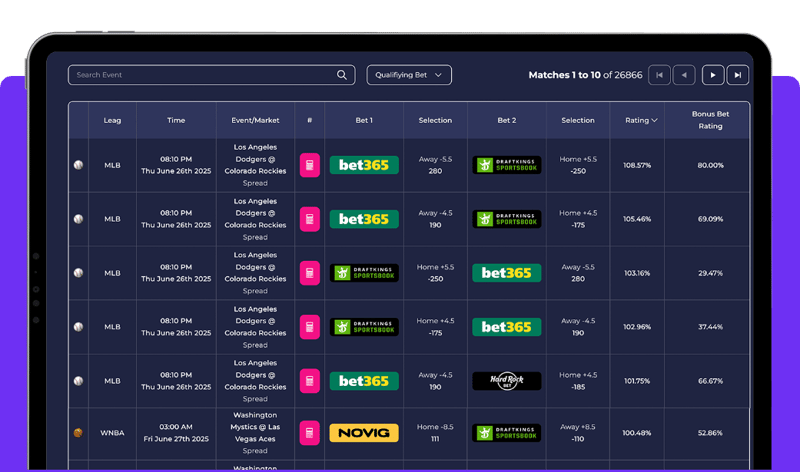Click the 69.09% bonus bet rating
800x472 pixels.
click(710, 219)
